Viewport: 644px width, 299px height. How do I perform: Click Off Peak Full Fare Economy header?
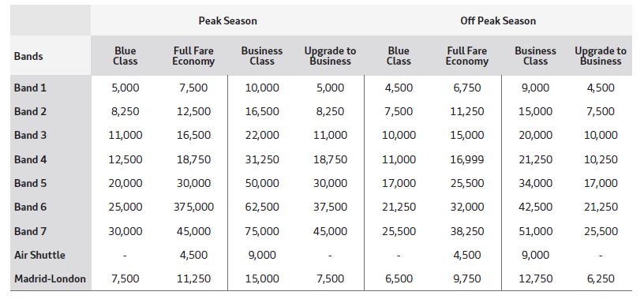pos(467,56)
